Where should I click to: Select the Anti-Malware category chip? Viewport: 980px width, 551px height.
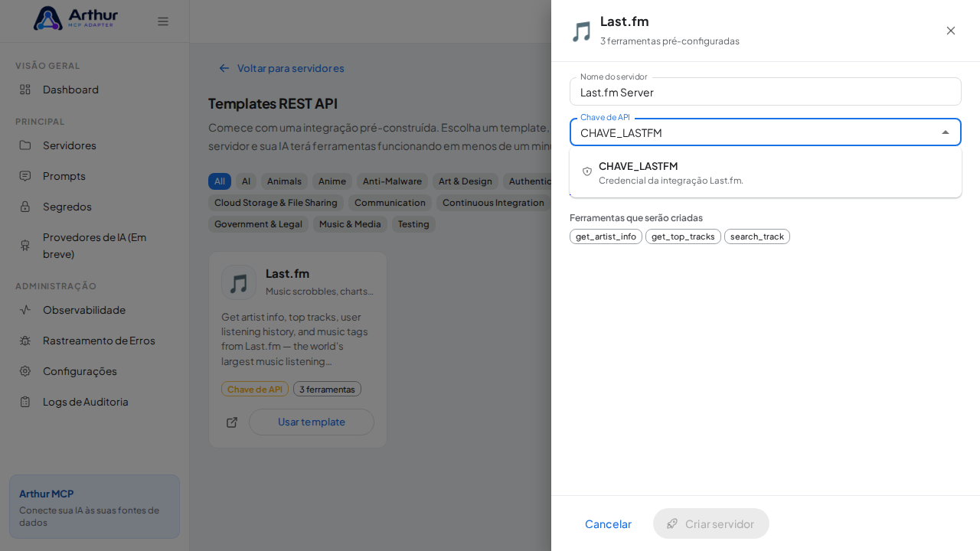392,181
